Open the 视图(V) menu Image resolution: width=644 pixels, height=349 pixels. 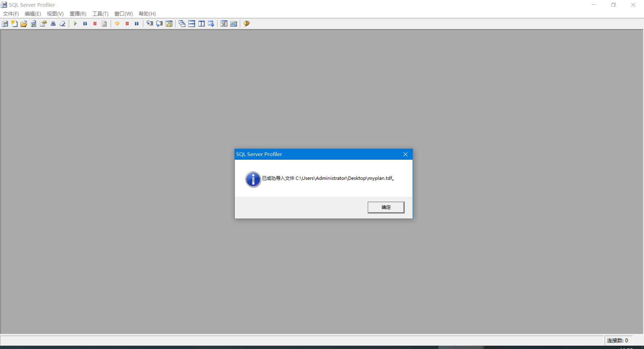[x=55, y=14]
